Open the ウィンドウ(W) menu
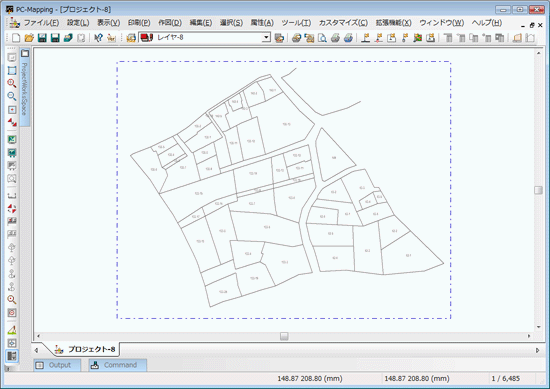Viewport: 550px width, 389px height. coord(442,23)
